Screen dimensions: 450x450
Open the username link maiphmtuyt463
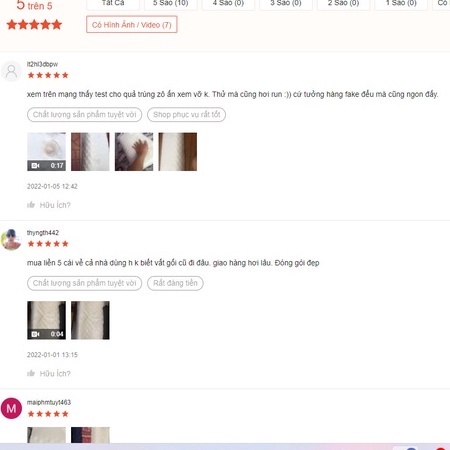tap(49, 402)
